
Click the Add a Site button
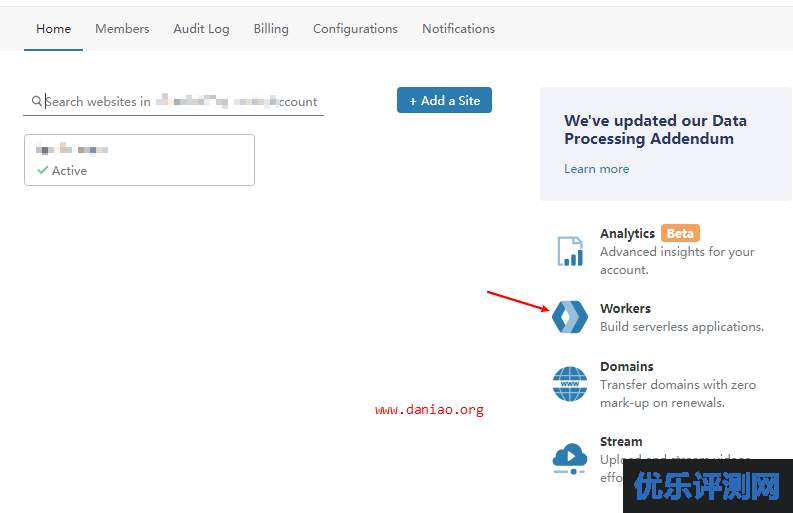444,100
